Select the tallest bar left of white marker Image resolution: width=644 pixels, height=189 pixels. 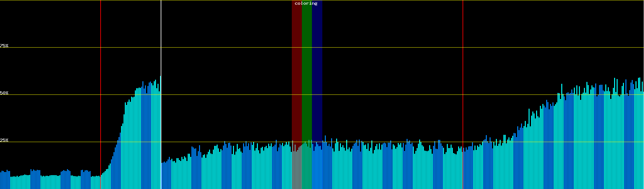coord(160,132)
